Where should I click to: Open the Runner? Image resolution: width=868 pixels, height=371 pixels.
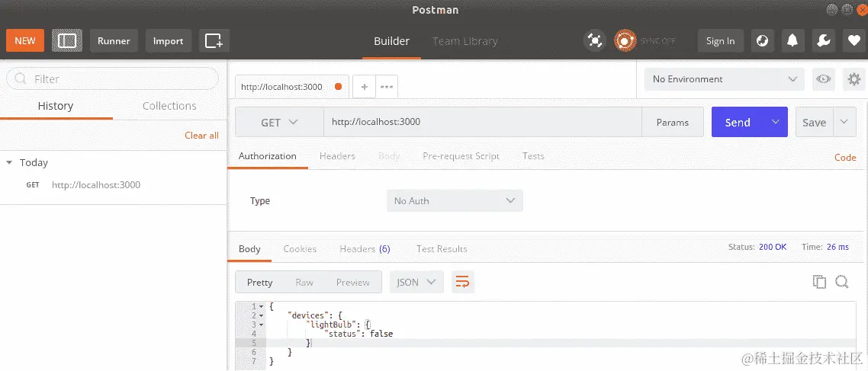pos(114,41)
